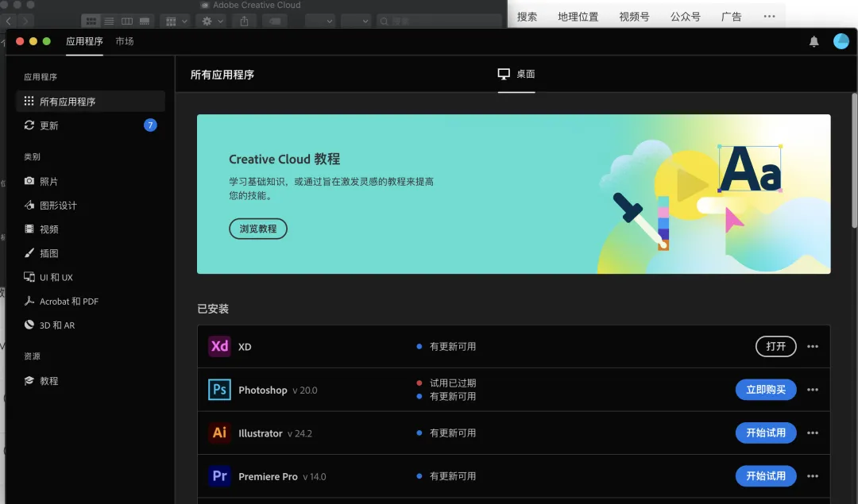The height and width of the screenshot is (504, 858).
Task: Click 开始试用 for Premiere Pro
Action: click(766, 476)
